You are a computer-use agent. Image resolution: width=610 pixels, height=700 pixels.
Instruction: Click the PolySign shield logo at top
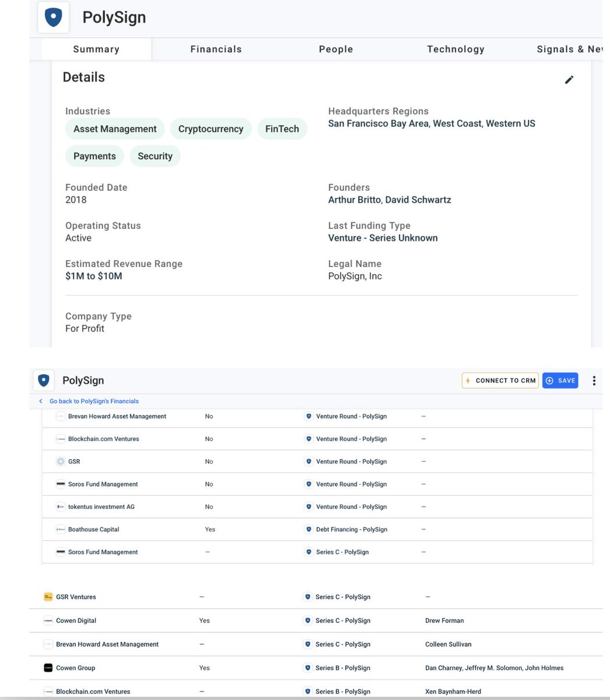(x=53, y=17)
